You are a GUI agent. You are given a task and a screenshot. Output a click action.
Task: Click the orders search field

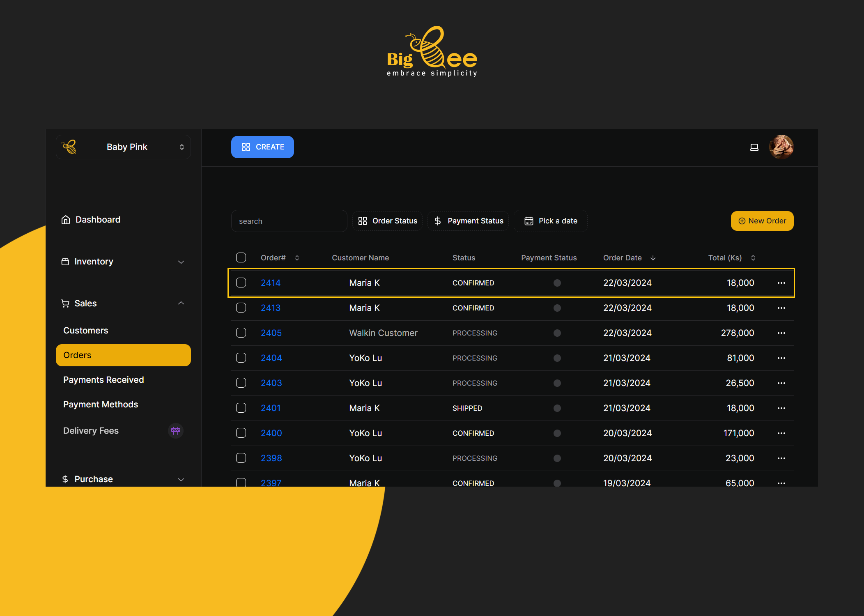[x=289, y=221]
